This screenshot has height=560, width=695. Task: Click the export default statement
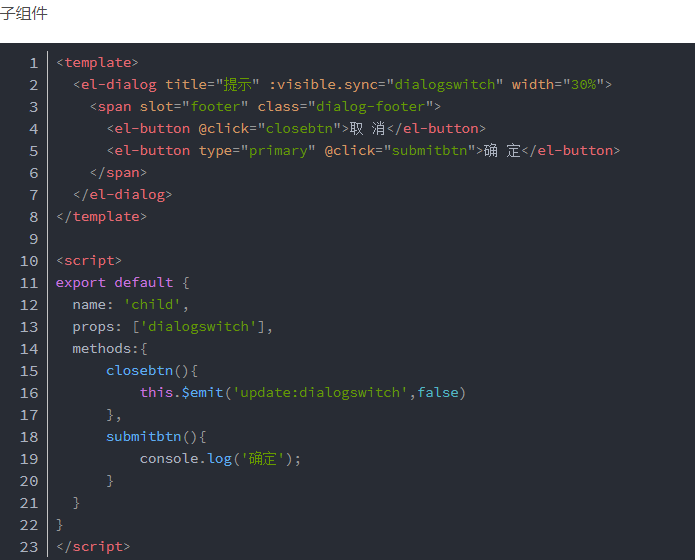pos(114,282)
